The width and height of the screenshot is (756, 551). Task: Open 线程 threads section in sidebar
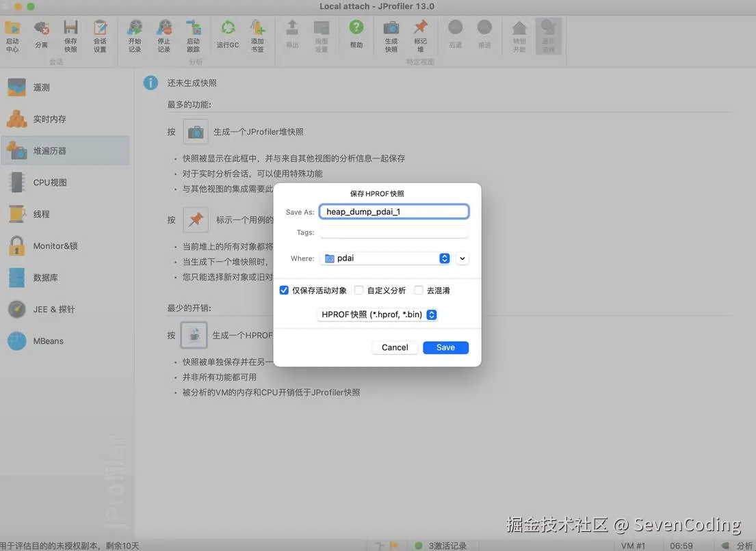click(x=65, y=215)
